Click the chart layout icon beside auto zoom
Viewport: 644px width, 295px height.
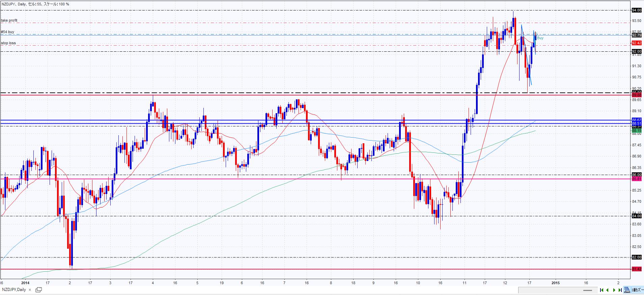(627, 290)
